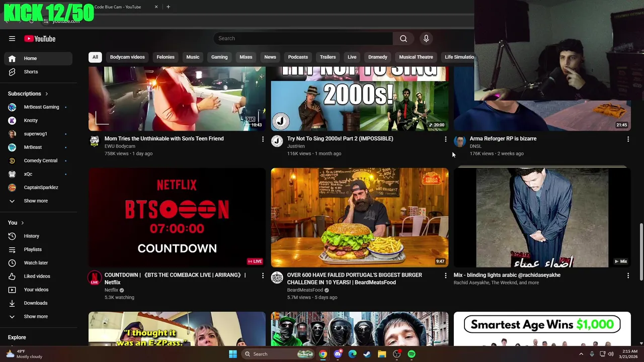Show hidden system tray icons
This screenshot has width=644, height=362.
click(581, 354)
